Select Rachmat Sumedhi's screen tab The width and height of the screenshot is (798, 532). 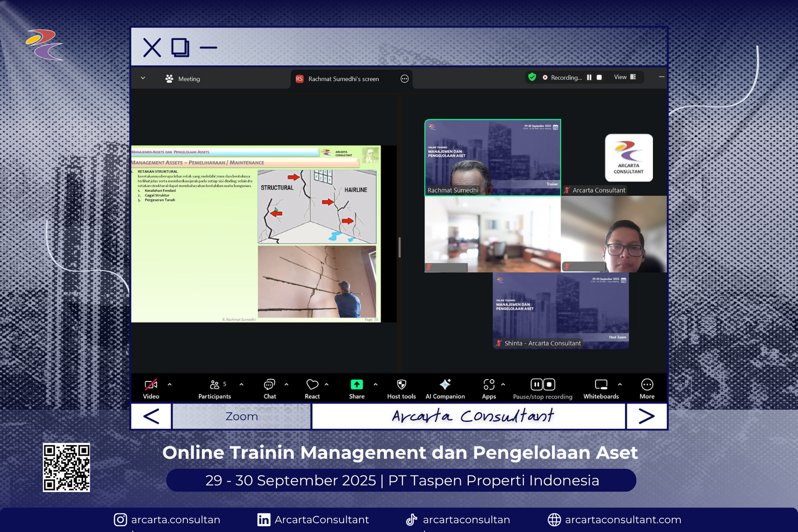coord(343,79)
